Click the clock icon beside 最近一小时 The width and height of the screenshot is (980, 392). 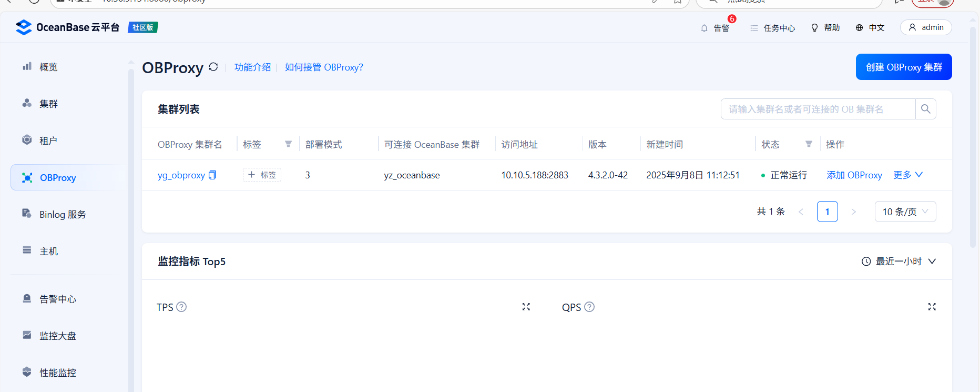tap(866, 262)
